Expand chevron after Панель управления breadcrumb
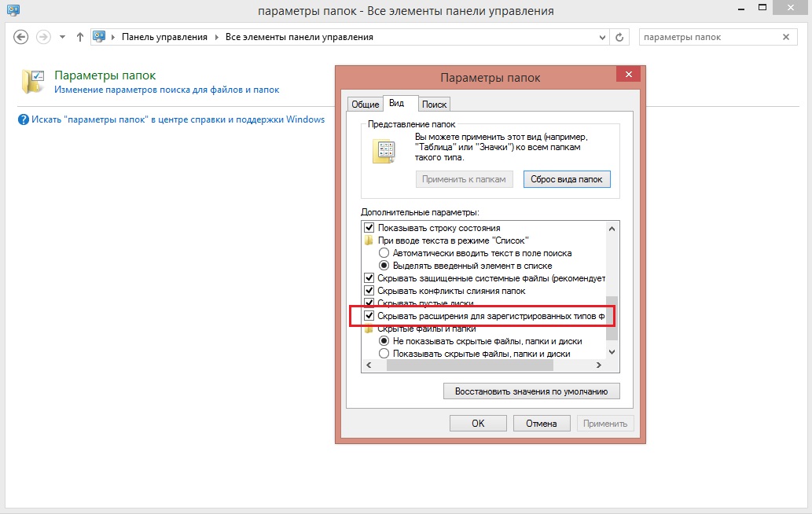Screen dimensions: 812x514 216,37
